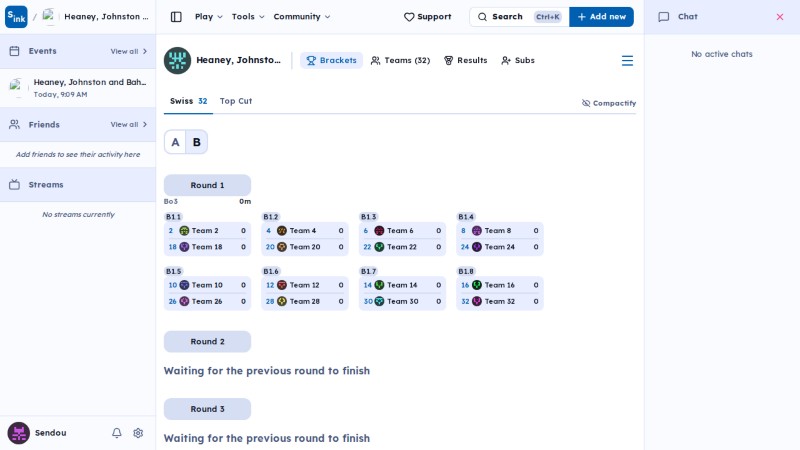This screenshot has width=800, height=450.
Task: Select group A
Action: click(175, 142)
